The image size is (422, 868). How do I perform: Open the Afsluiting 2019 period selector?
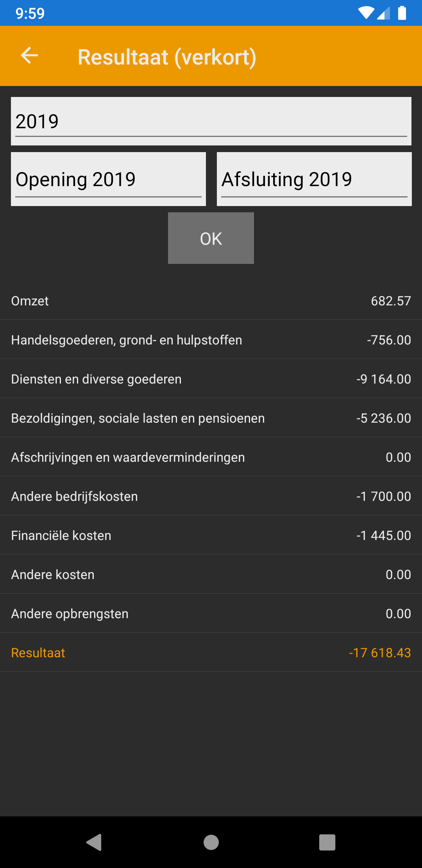pyautogui.click(x=314, y=179)
